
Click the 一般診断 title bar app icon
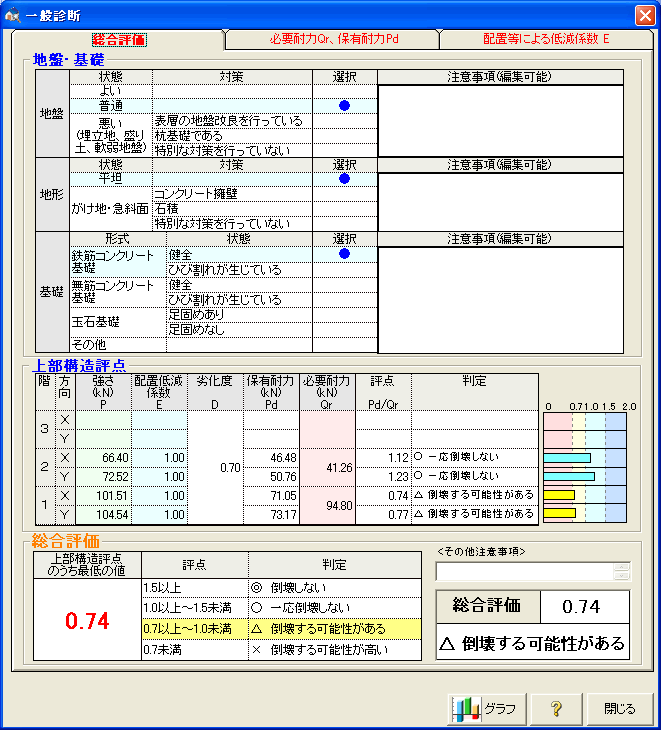pyautogui.click(x=13, y=15)
